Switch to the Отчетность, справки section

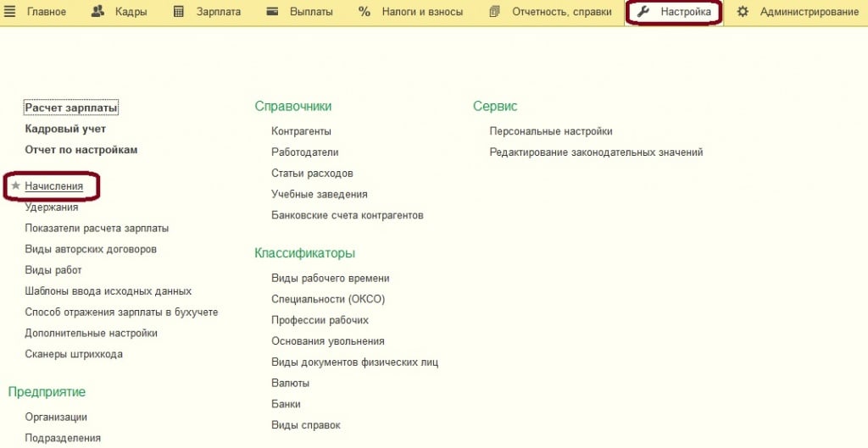(x=561, y=12)
